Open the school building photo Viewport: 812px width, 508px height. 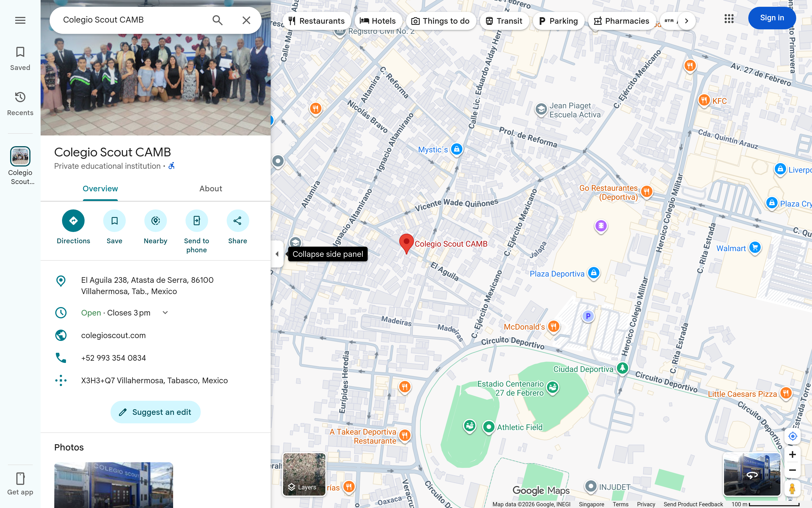point(113,485)
